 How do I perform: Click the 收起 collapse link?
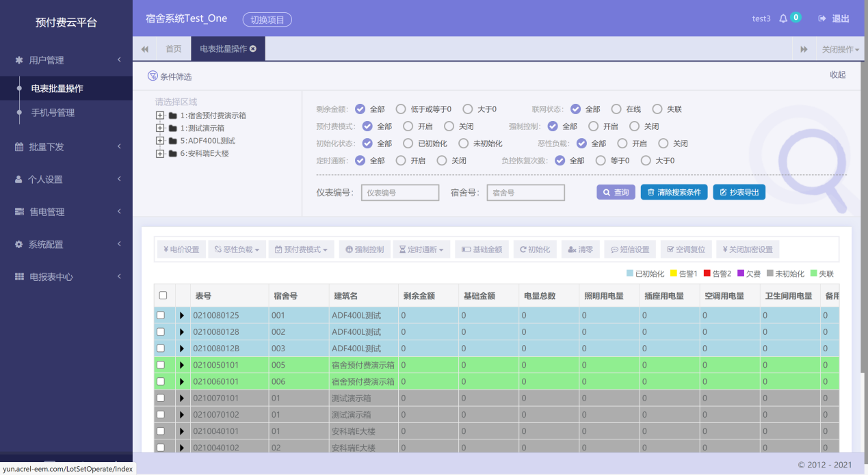pyautogui.click(x=838, y=74)
